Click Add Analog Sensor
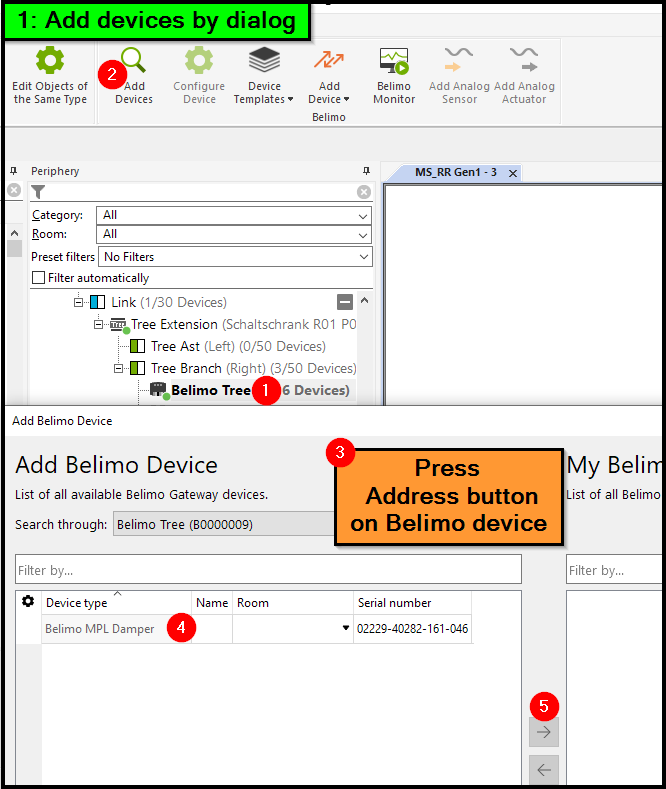The width and height of the screenshot is (666, 789). click(459, 75)
